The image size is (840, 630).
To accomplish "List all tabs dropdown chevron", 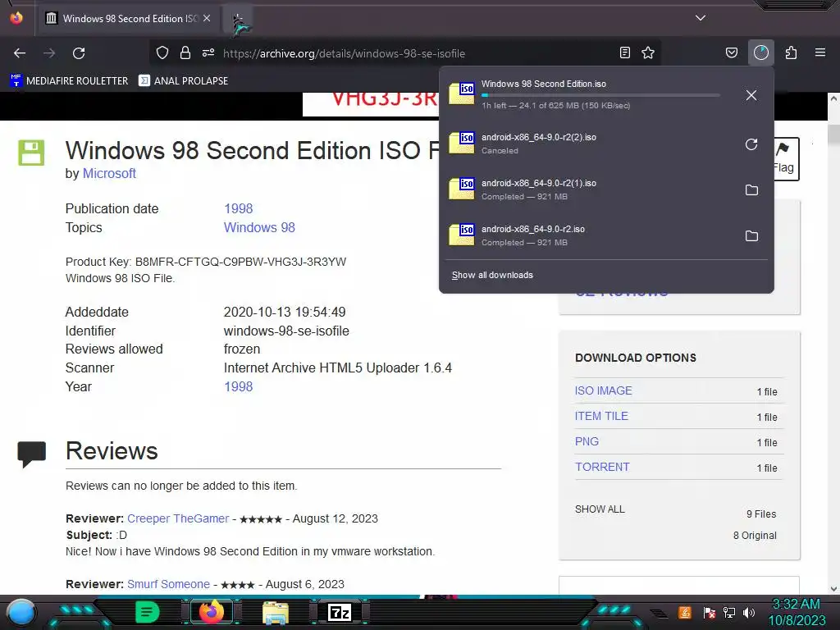I will coord(701,18).
